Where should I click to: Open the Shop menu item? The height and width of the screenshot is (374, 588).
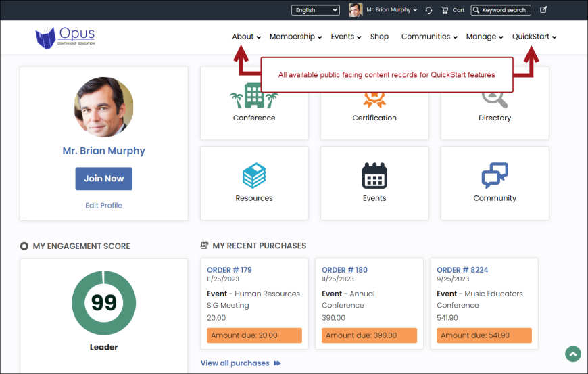tap(379, 37)
